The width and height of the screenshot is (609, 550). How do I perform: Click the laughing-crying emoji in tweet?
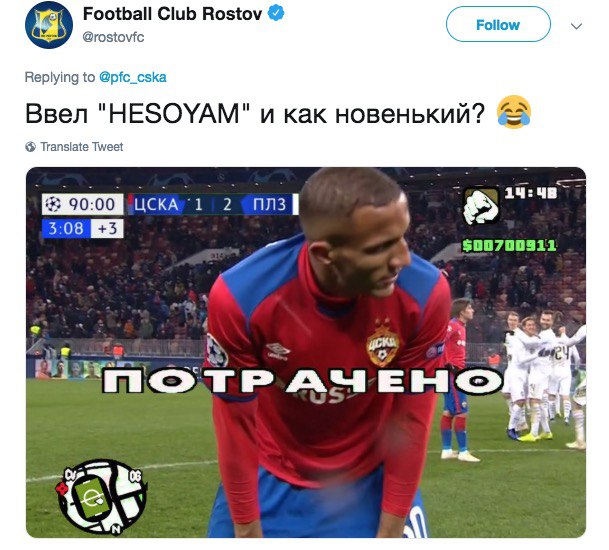coord(514,112)
